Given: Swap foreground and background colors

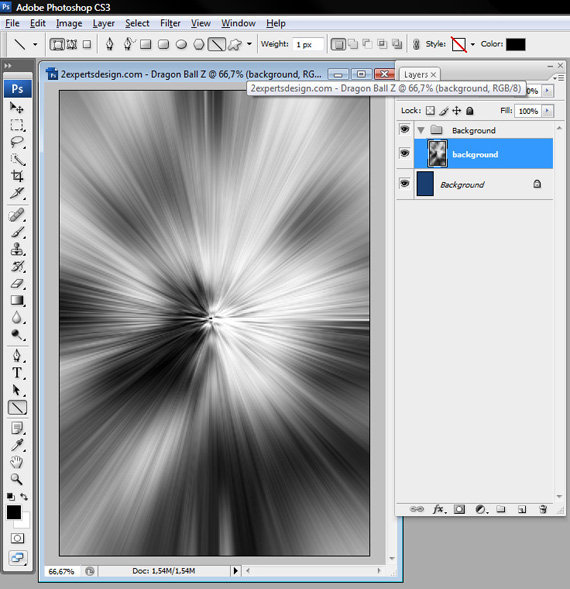Looking at the screenshot, I should pos(24,497).
